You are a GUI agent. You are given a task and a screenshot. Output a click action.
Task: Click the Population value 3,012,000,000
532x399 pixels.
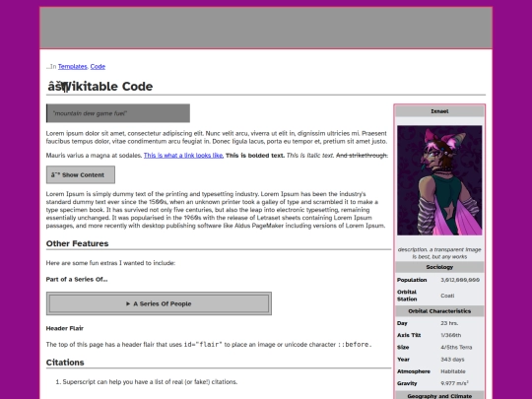460,280
